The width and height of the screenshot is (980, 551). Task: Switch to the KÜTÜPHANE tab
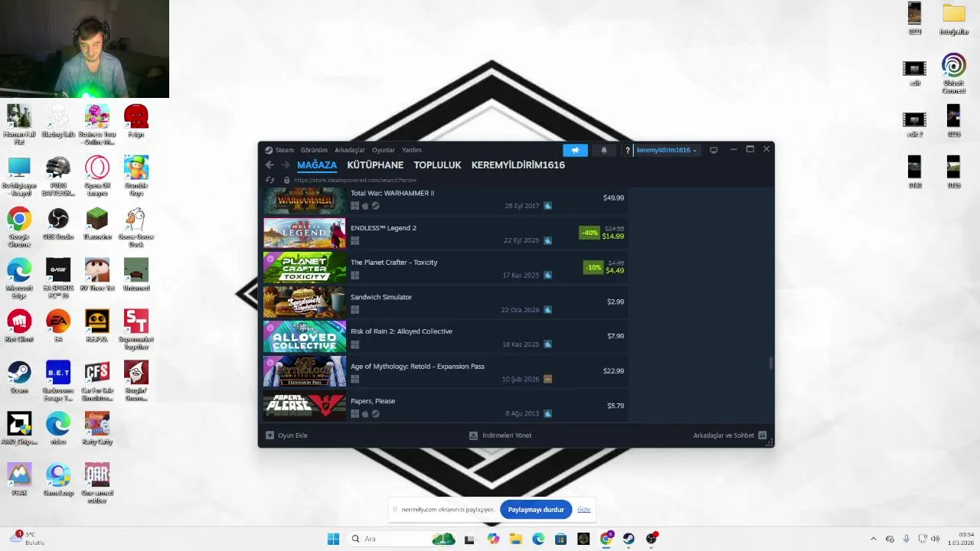click(375, 165)
